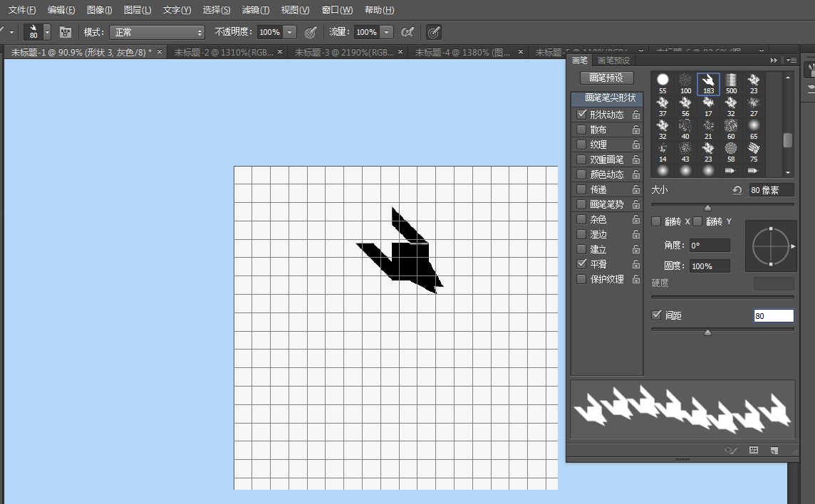Click the 角度 angle input field
The height and width of the screenshot is (504, 815).
click(x=710, y=246)
